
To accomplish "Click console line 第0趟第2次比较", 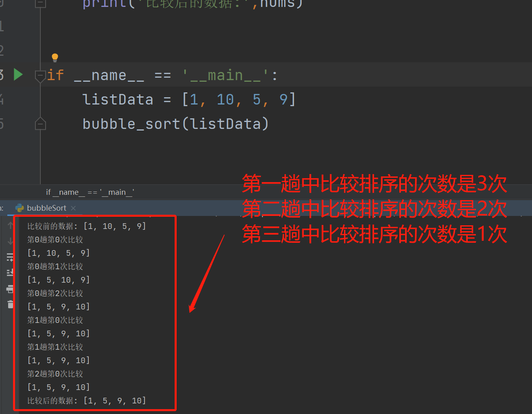I will point(55,293).
